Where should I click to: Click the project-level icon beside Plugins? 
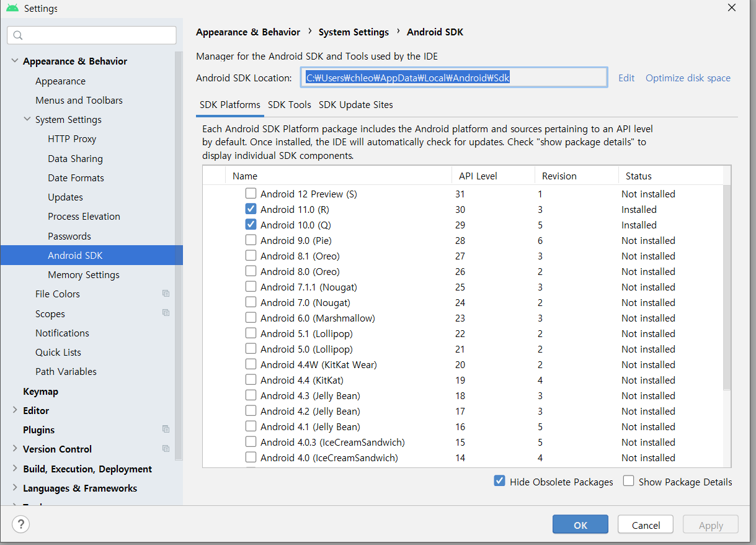[166, 429]
